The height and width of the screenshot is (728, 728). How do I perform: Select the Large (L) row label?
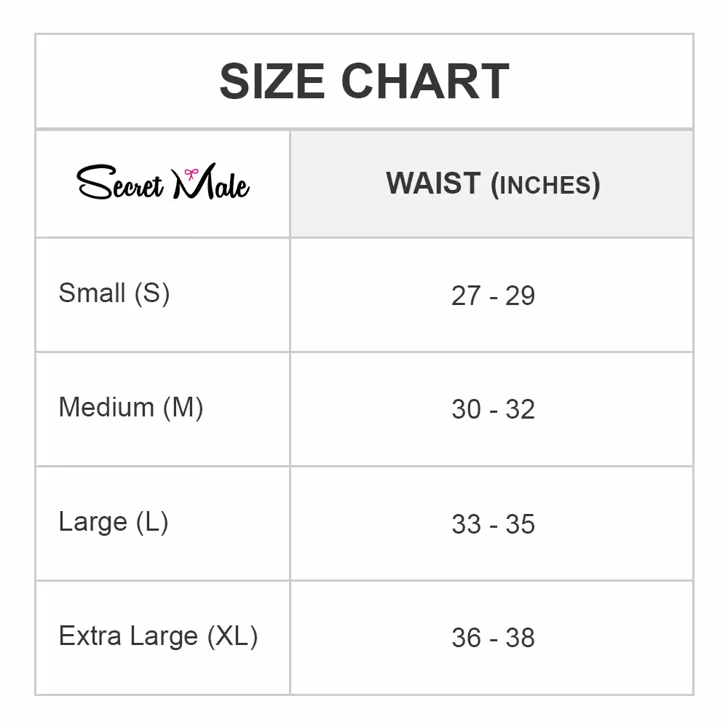(x=114, y=521)
